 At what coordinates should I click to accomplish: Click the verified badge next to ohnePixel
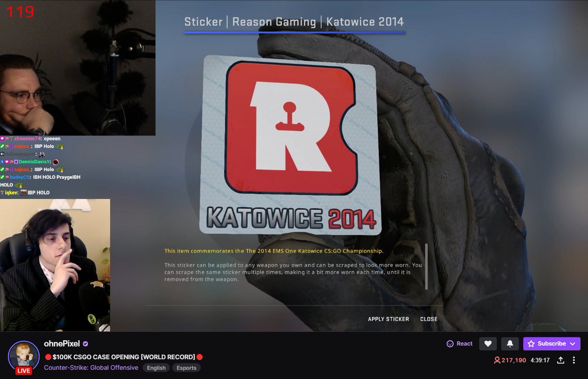pyautogui.click(x=85, y=344)
